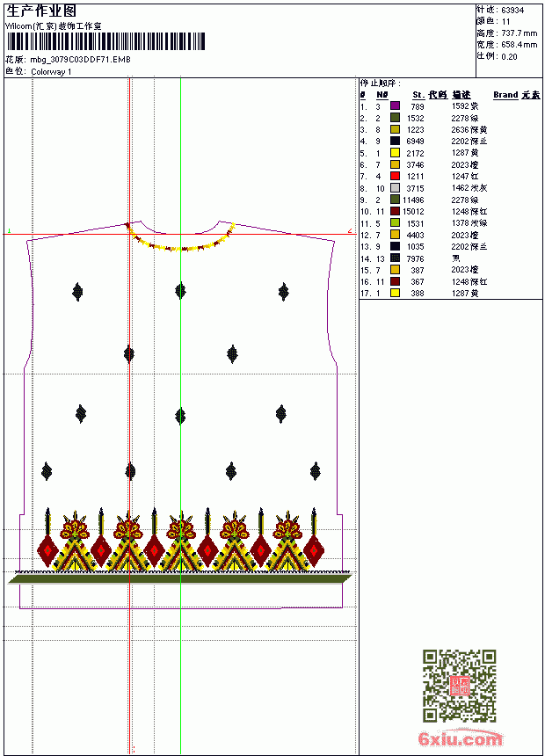This screenshot has height=756, width=545.
Task: Click the colour count value 11
Action: pyautogui.click(x=505, y=22)
